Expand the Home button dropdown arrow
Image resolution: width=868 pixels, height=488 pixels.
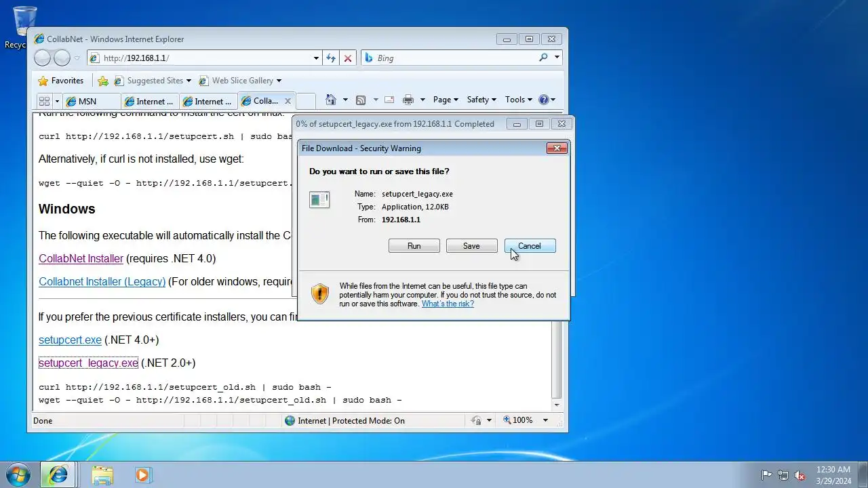(345, 100)
